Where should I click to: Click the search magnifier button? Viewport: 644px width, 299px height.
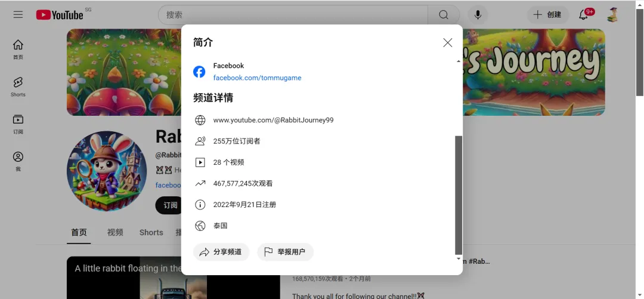[x=444, y=15]
